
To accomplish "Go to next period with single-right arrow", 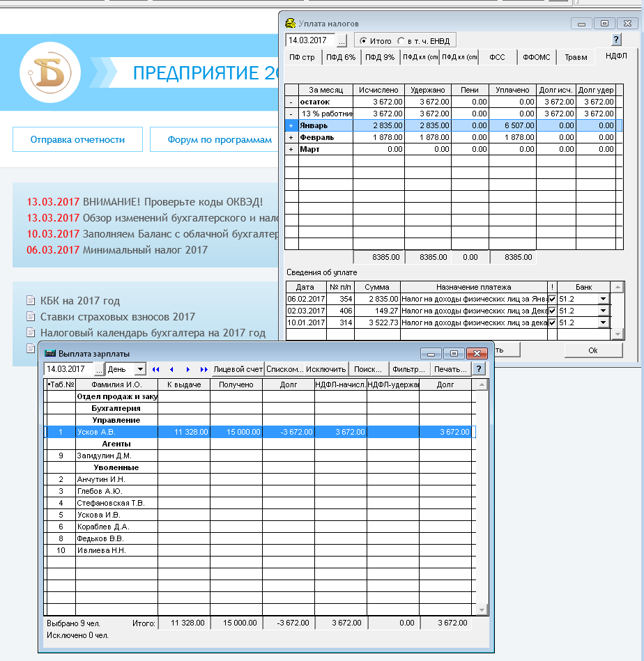I will coord(187,369).
